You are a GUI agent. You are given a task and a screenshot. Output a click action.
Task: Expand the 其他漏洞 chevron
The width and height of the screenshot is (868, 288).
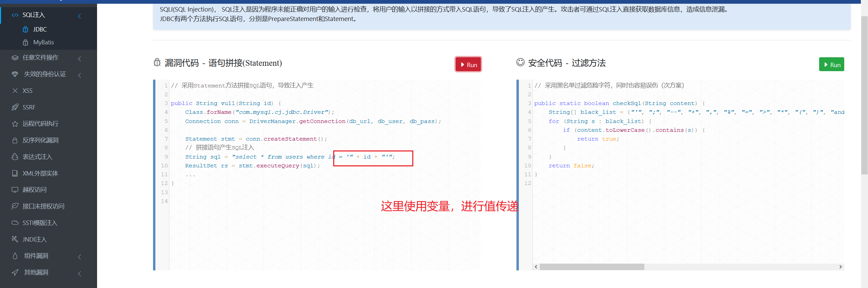79,273
